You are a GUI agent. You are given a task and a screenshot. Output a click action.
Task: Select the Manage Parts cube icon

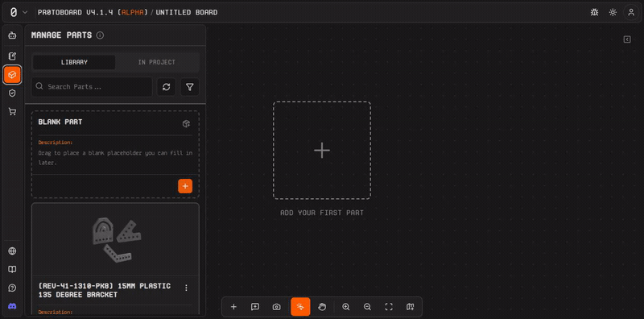click(x=12, y=75)
